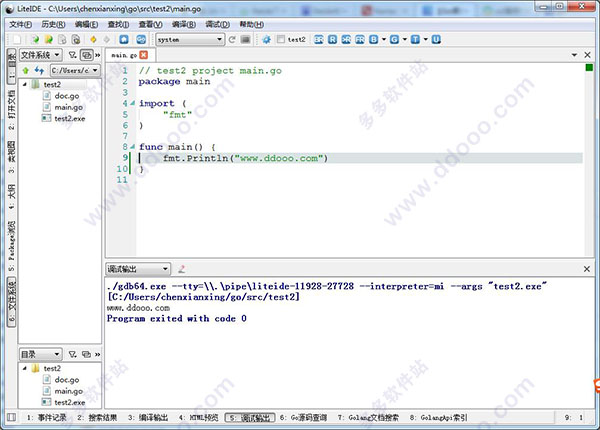Viewport: 600px width, 430px height.
Task: Click the blue Home toolbar icon
Action: pyautogui.click(x=124, y=39)
